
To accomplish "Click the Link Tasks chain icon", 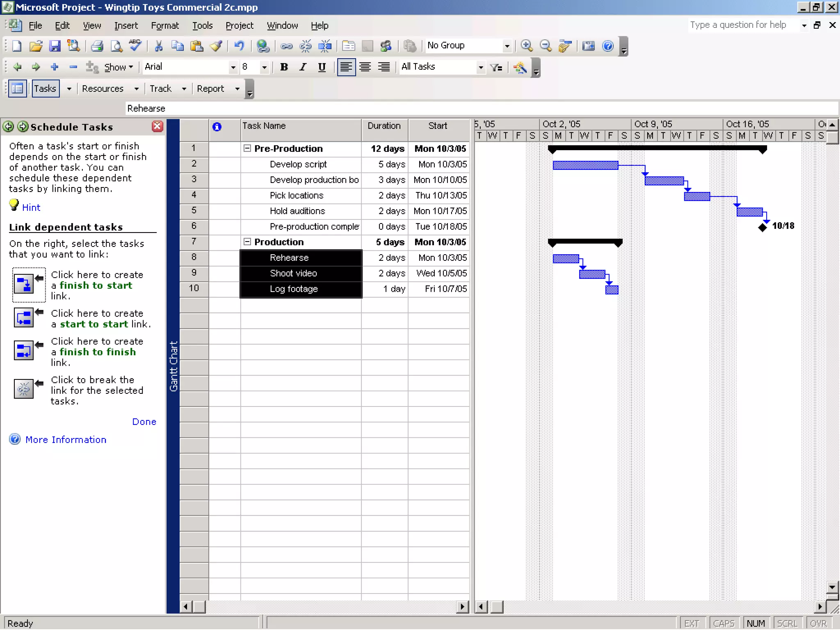I will (x=286, y=46).
